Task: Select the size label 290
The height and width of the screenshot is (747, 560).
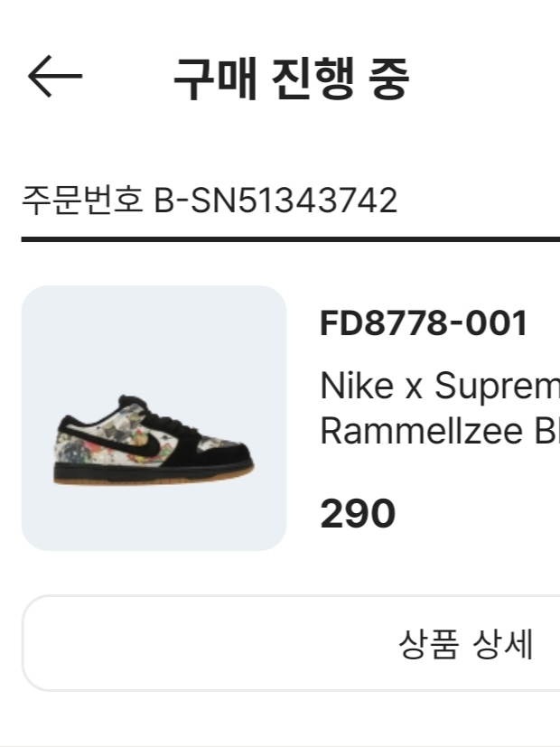Action: [x=358, y=514]
